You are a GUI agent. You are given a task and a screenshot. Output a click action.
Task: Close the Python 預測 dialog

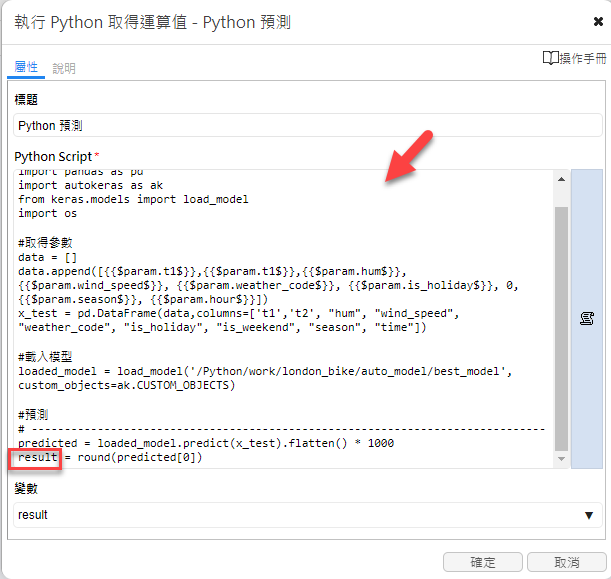(x=598, y=21)
